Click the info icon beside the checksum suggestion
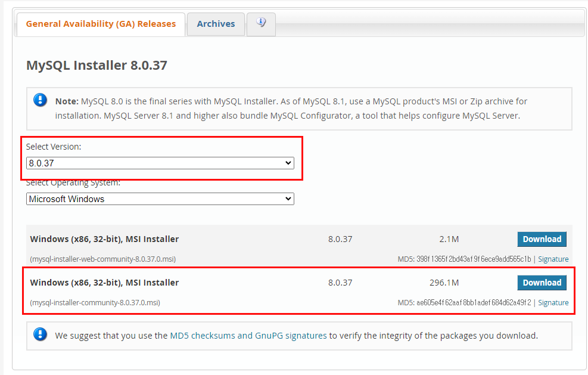 [40, 334]
